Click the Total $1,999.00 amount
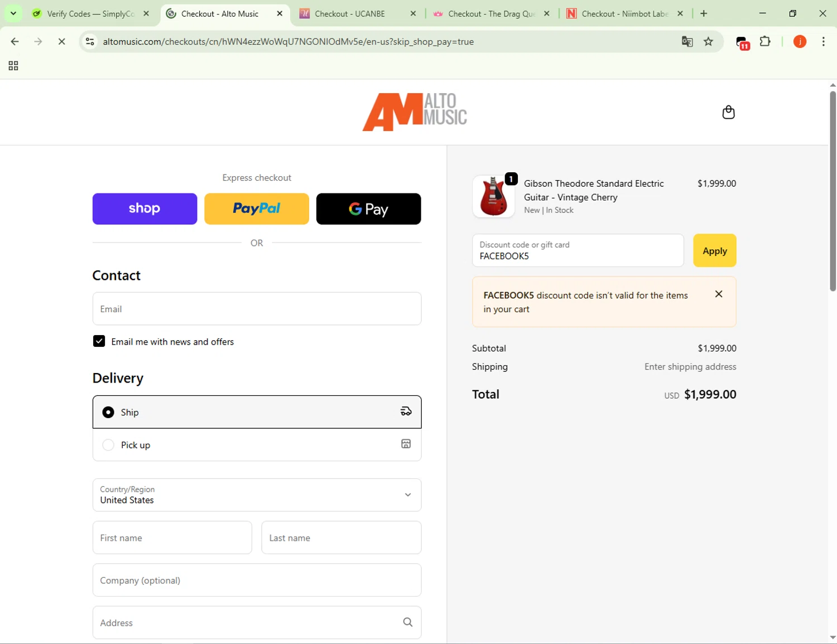This screenshot has height=644, width=837. point(710,394)
